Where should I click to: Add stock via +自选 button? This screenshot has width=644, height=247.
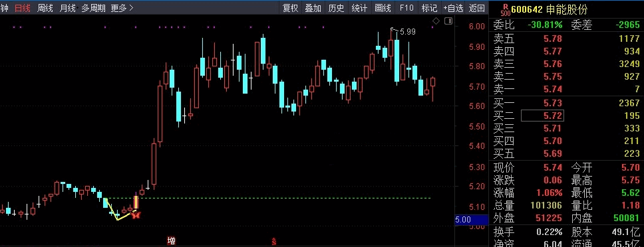coord(453,8)
